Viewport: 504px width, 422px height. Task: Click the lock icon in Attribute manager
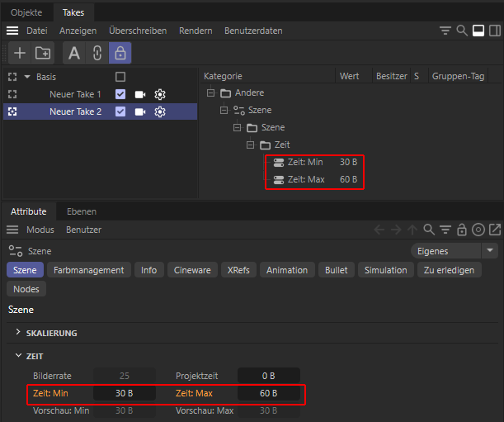(x=462, y=230)
